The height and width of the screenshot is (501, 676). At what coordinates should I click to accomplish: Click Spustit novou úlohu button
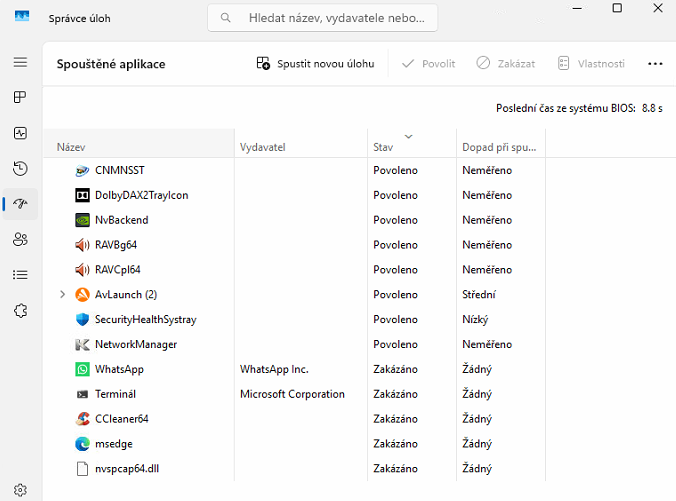tap(315, 64)
